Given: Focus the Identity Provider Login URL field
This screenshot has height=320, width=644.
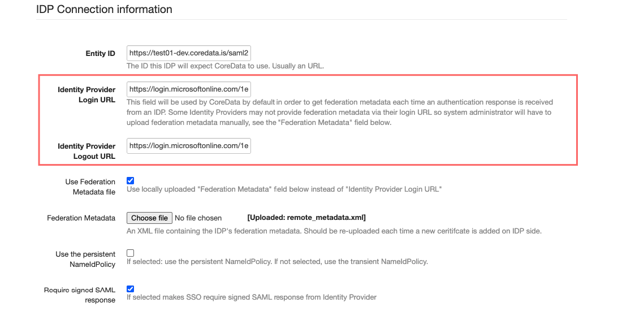Looking at the screenshot, I should pos(189,89).
